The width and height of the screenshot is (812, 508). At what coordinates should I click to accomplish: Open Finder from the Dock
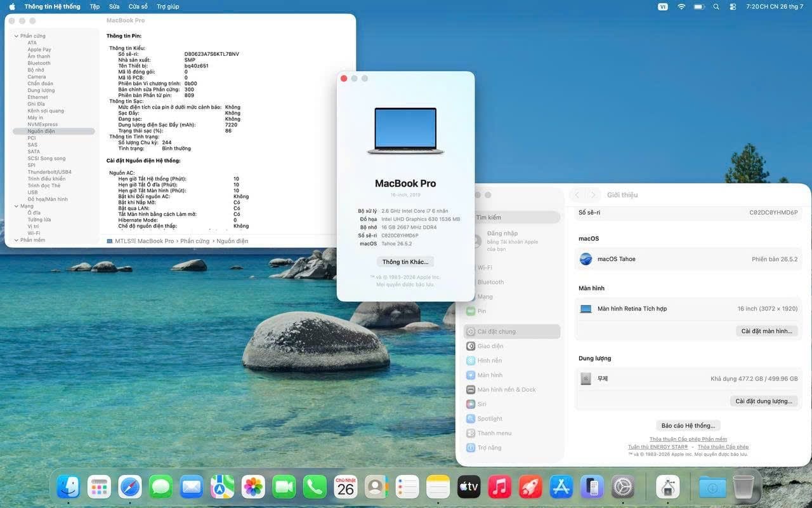(x=69, y=487)
